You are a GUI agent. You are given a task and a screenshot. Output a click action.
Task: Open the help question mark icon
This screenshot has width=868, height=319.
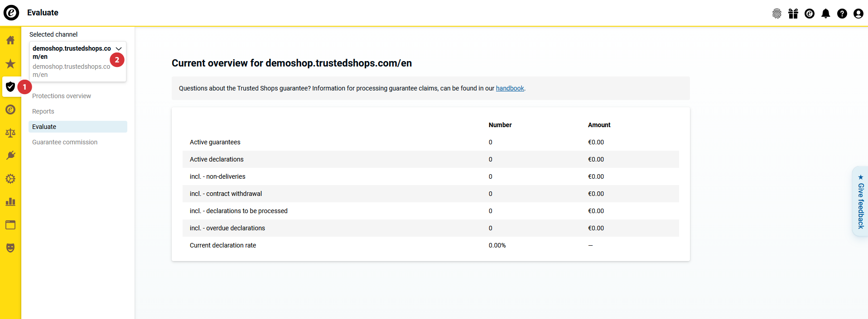842,14
